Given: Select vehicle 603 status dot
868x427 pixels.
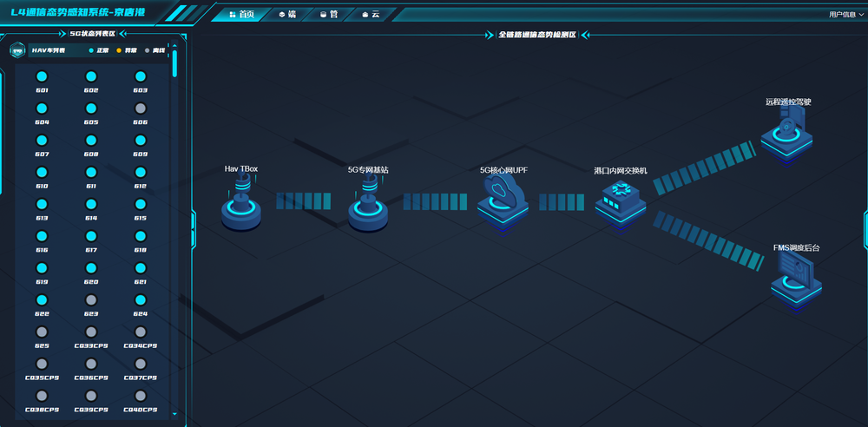Looking at the screenshot, I should 141,76.
